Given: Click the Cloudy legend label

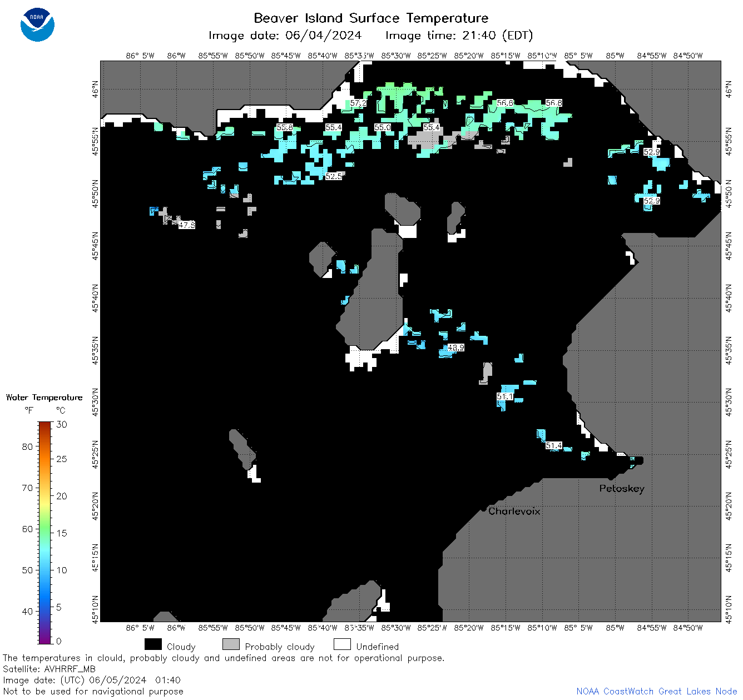Looking at the screenshot, I should (181, 647).
